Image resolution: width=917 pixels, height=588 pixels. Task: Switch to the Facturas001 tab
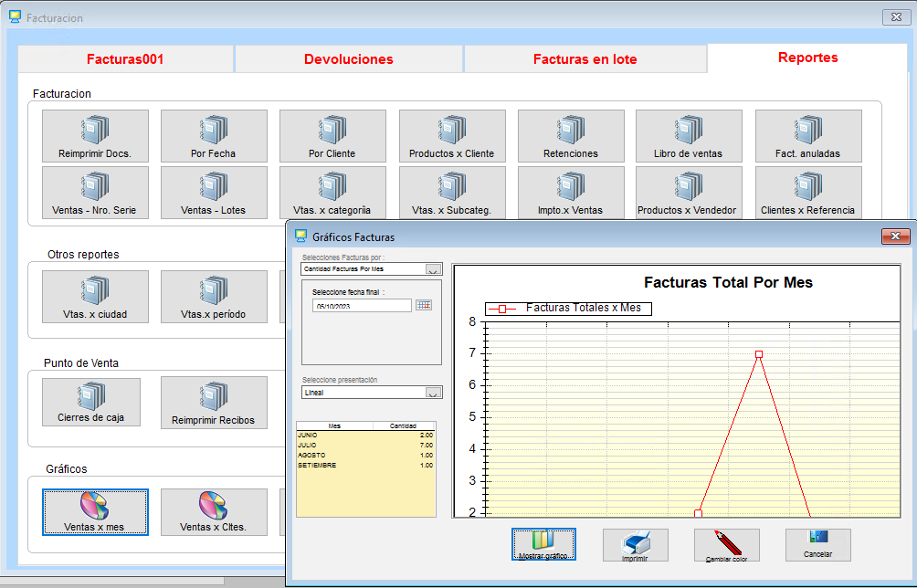(125, 59)
